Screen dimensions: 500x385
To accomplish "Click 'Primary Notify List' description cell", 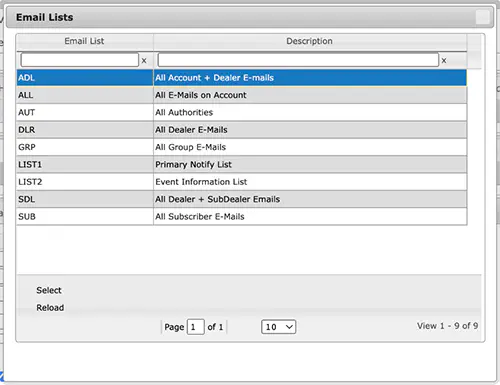I will tap(310, 164).
